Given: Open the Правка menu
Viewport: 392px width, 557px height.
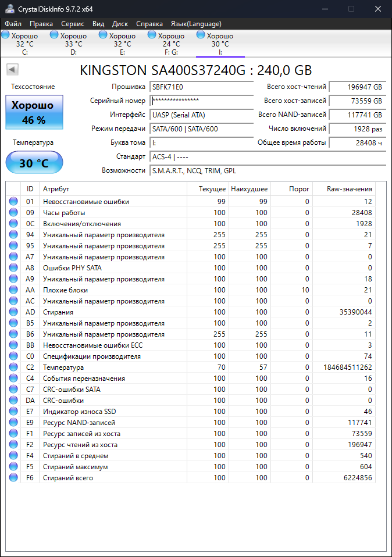Looking at the screenshot, I should click(41, 24).
